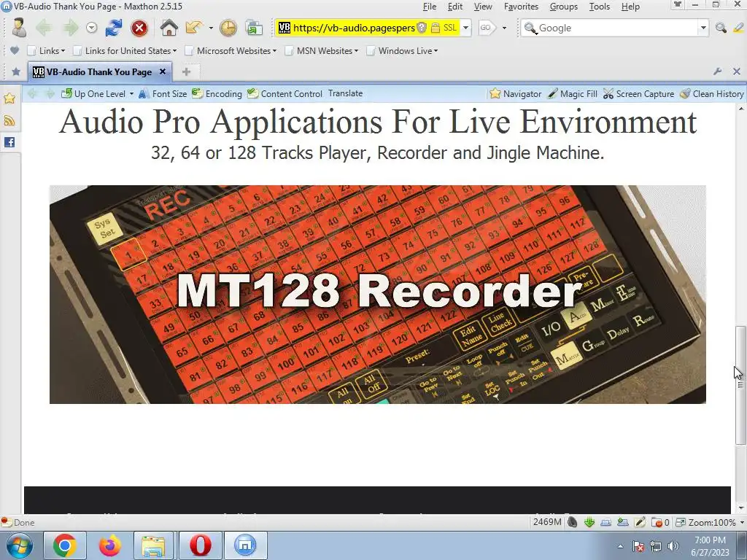Click the wrench icon on the tab bar
This screenshot has width=747, height=560.
coord(718,71)
